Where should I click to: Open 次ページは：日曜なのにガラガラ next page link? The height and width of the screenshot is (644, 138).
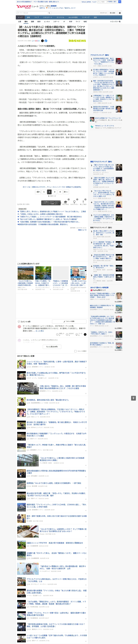tap(52, 187)
